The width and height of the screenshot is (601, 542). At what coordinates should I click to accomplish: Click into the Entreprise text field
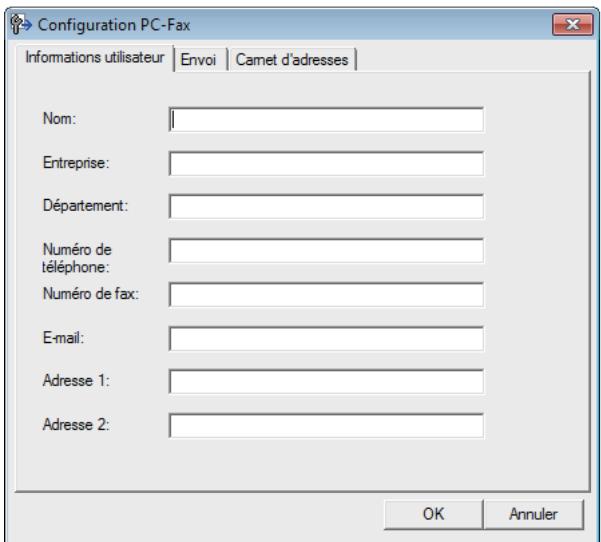[326, 164]
